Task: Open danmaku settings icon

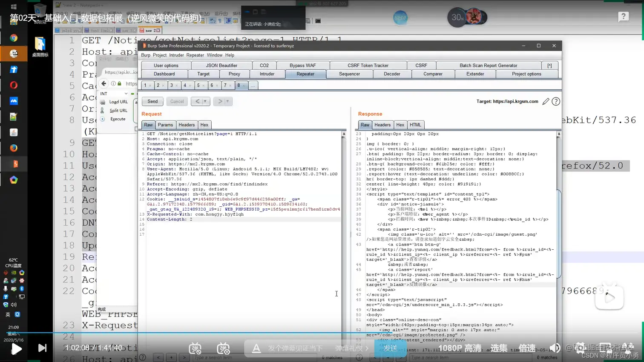Action: click(224, 348)
